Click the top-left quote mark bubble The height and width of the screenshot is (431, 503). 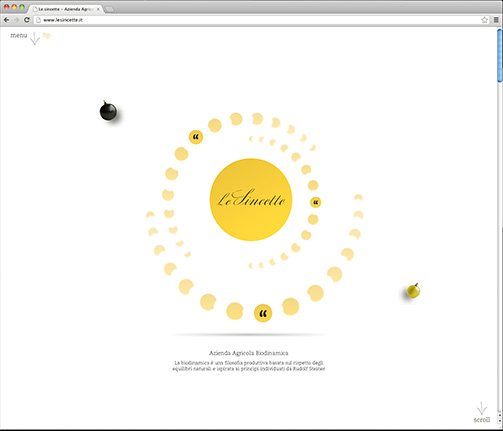coord(196,137)
